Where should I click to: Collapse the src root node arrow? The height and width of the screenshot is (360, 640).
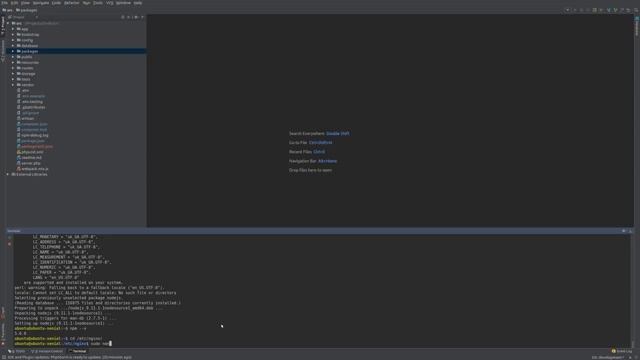[8, 23]
